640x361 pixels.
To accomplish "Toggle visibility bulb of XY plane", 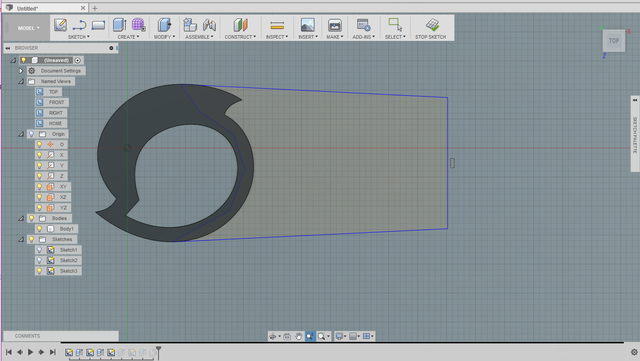I will tap(40, 187).
